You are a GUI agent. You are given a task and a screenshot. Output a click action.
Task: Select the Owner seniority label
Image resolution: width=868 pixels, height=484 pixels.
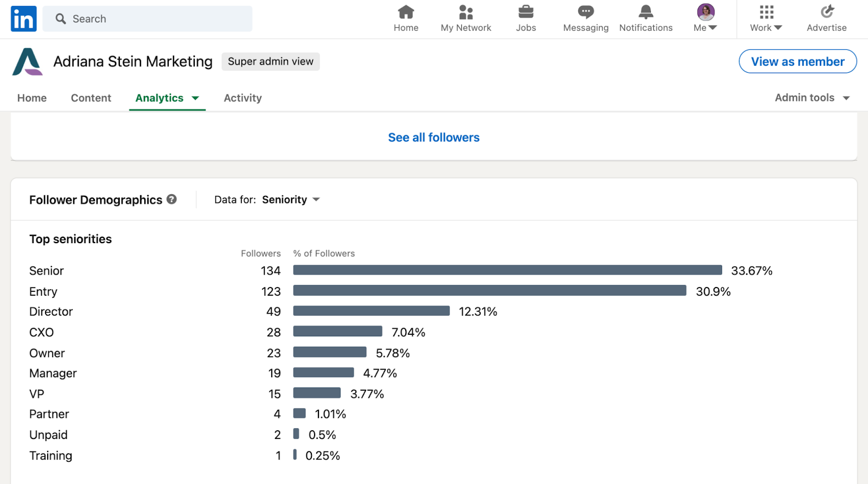(47, 353)
